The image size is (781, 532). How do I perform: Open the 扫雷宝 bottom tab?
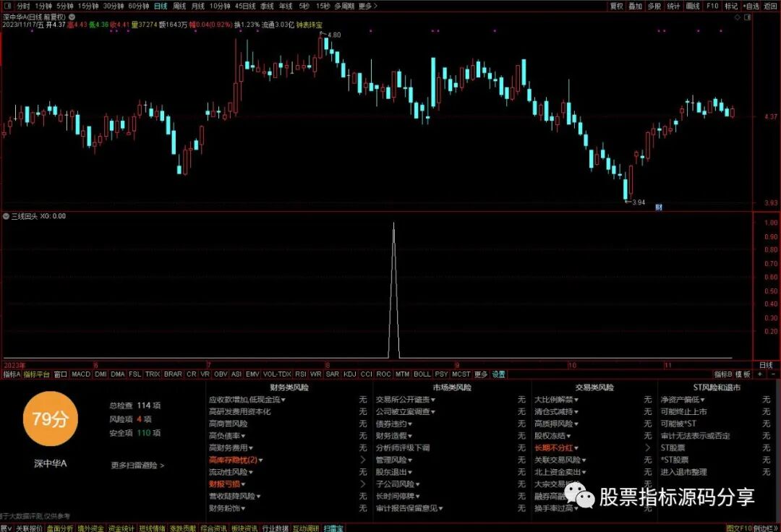tap(333, 528)
